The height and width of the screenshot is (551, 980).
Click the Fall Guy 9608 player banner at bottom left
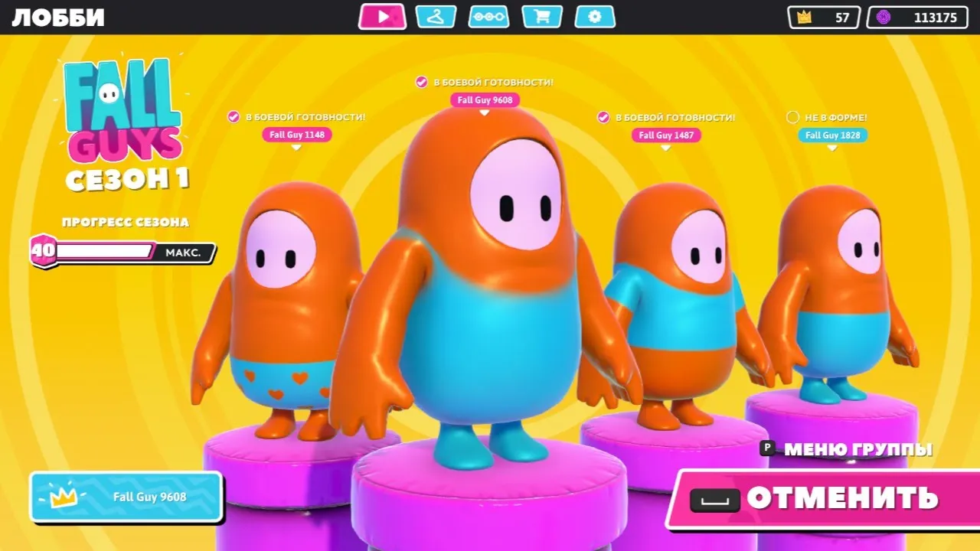[x=126, y=497]
